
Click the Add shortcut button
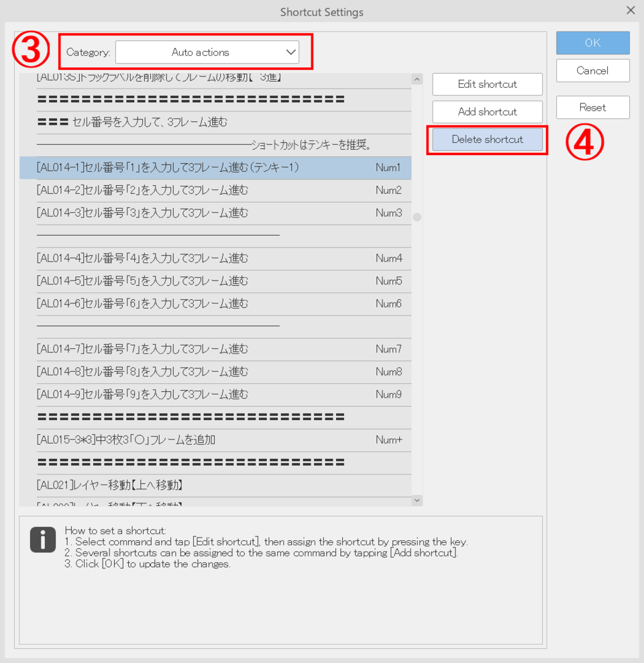(x=487, y=111)
